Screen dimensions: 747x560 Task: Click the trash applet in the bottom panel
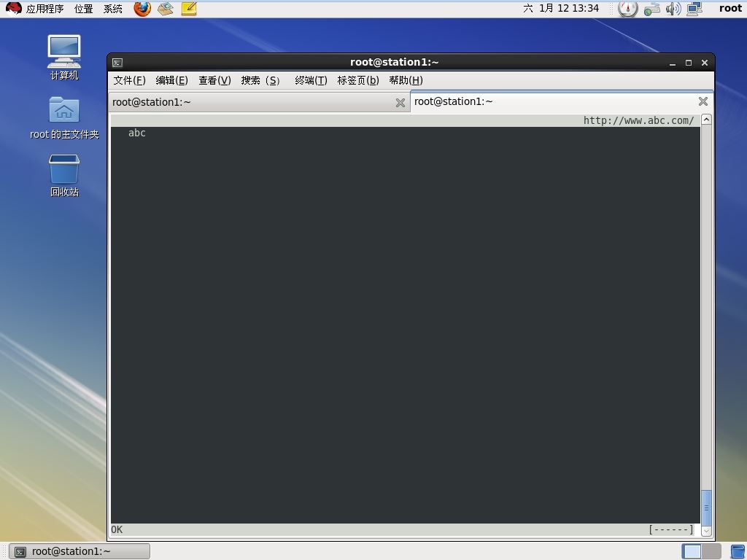pos(738,552)
